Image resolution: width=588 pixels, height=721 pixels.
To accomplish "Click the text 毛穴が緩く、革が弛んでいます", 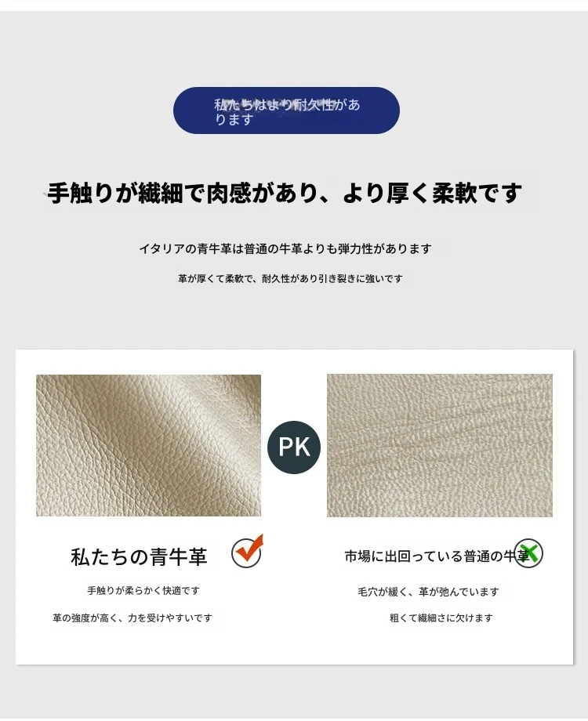I will coord(428,592).
